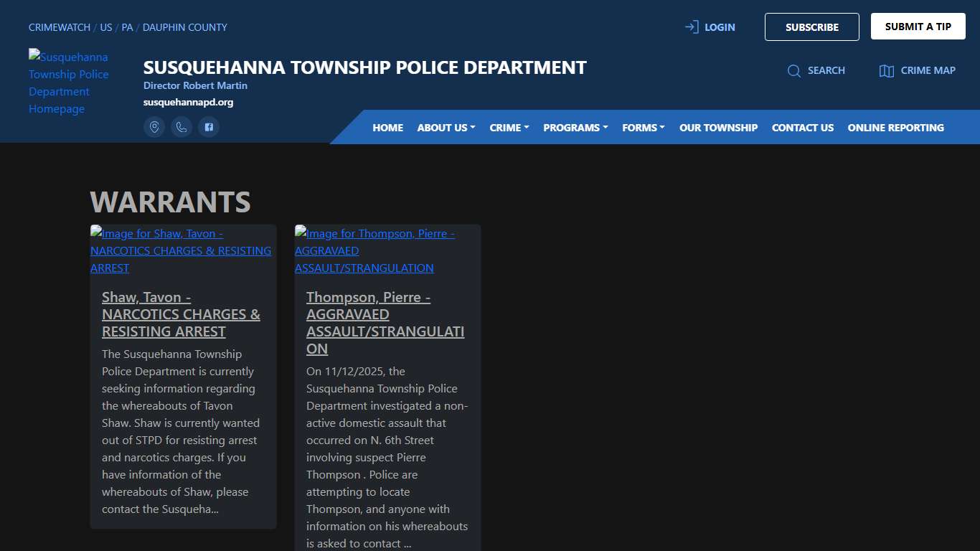Click the SUBSCRIBE button
The image size is (980, 551).
(x=811, y=27)
